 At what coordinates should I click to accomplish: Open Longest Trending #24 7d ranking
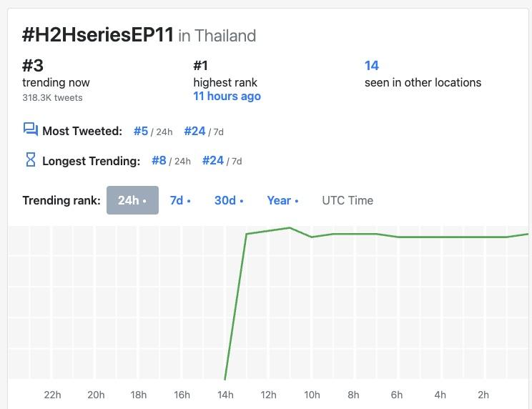pyautogui.click(x=213, y=161)
